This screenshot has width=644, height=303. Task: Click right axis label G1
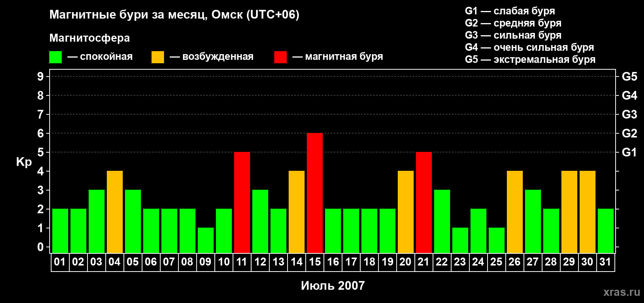pos(629,152)
